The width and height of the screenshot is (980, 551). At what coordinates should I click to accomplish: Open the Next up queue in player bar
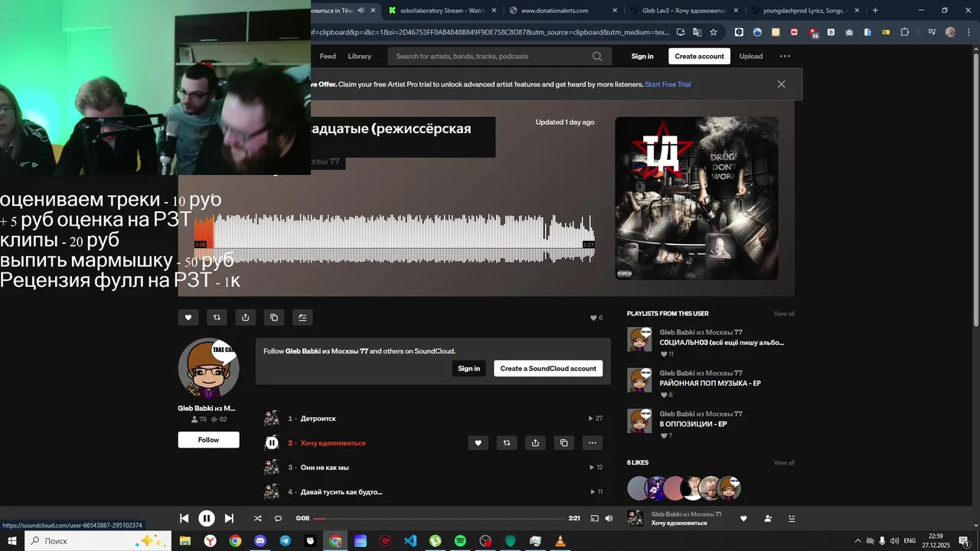(x=792, y=518)
